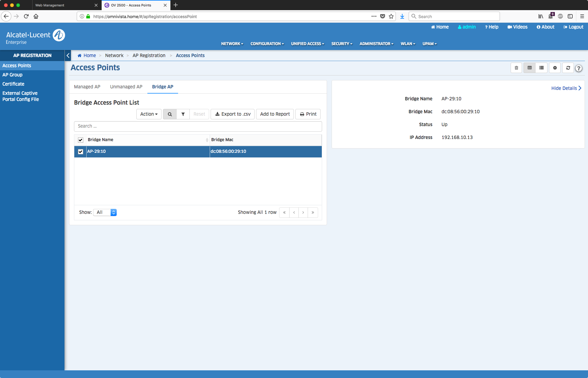Click Export to .csv button
The width and height of the screenshot is (588, 378).
point(233,114)
